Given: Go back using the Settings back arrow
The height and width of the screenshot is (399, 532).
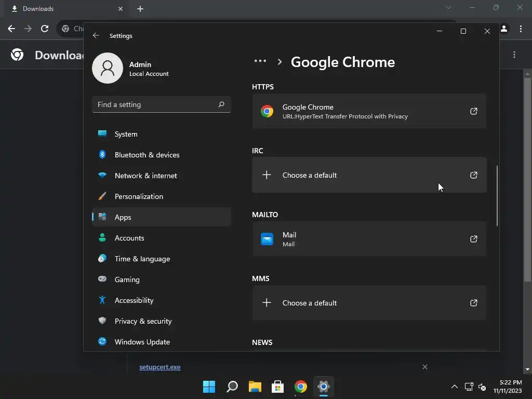Looking at the screenshot, I should [96, 36].
